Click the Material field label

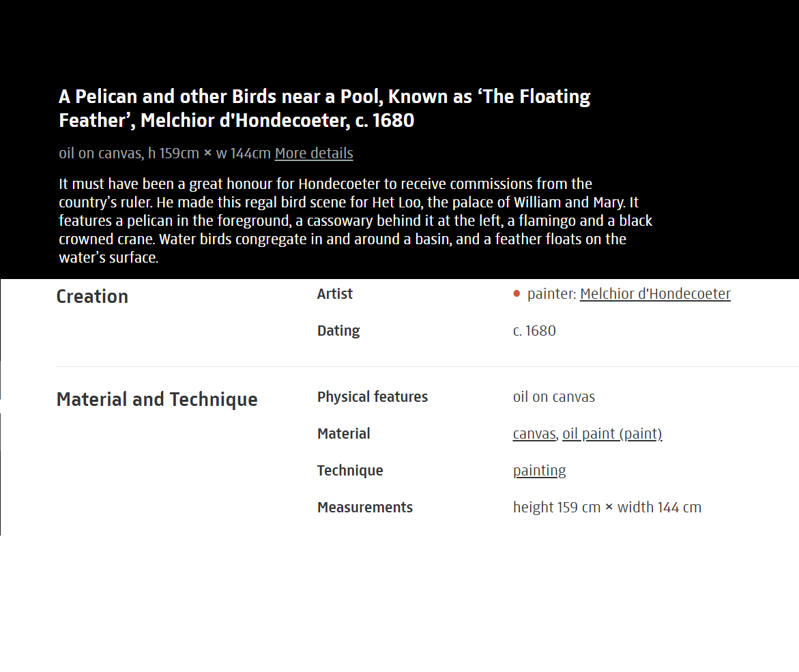tap(343, 434)
